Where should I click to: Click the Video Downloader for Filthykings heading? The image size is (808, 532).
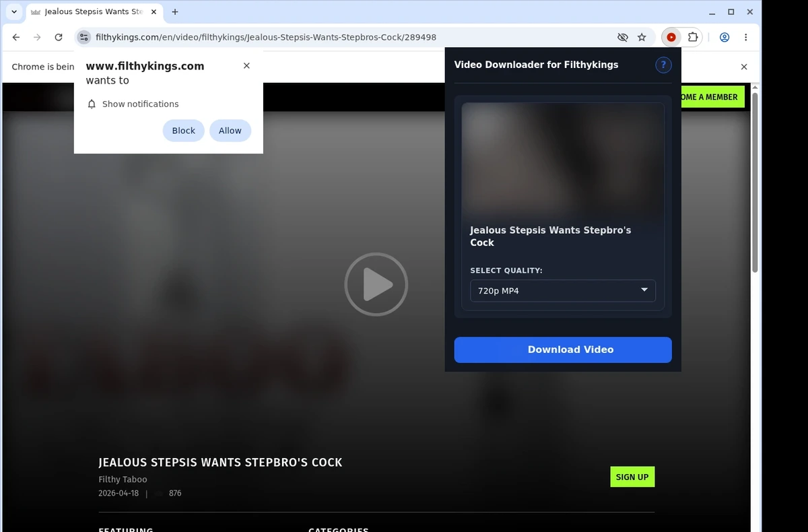coord(536,65)
